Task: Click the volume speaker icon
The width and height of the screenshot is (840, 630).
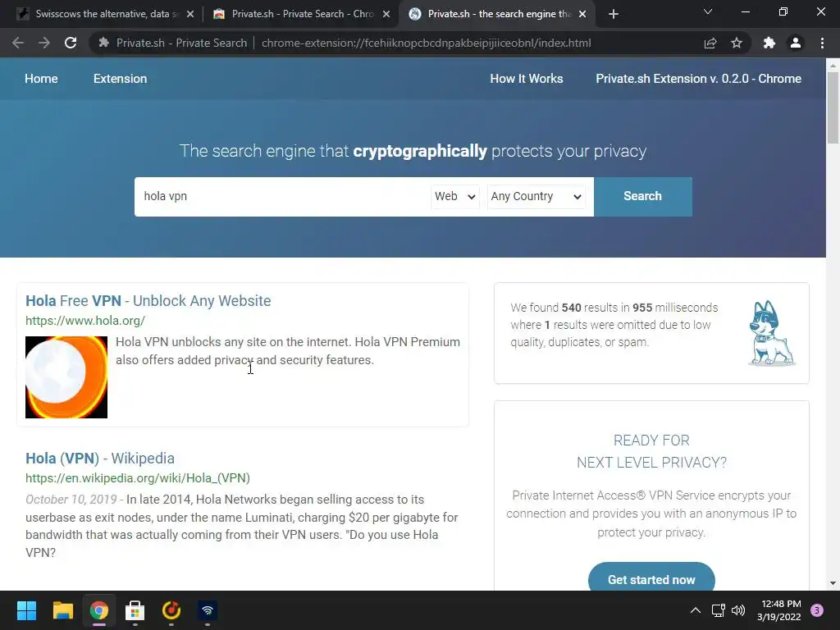Action: pyautogui.click(x=738, y=610)
